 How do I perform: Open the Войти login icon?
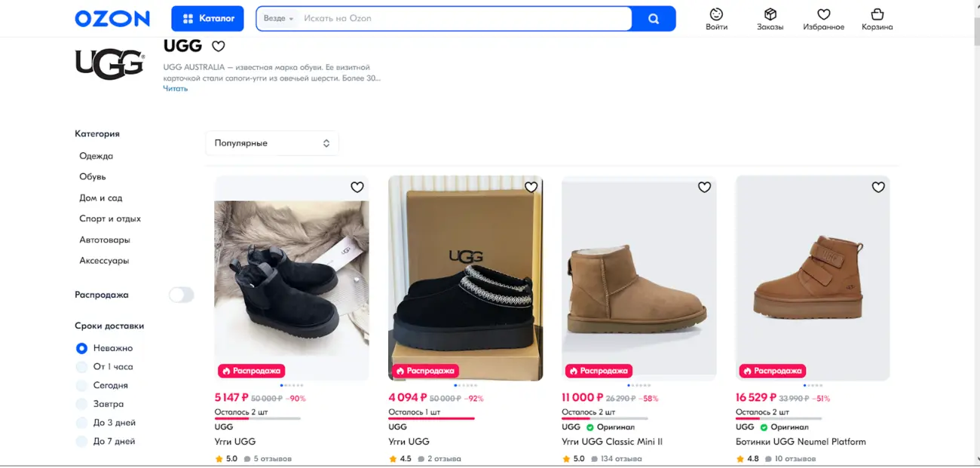click(x=716, y=14)
